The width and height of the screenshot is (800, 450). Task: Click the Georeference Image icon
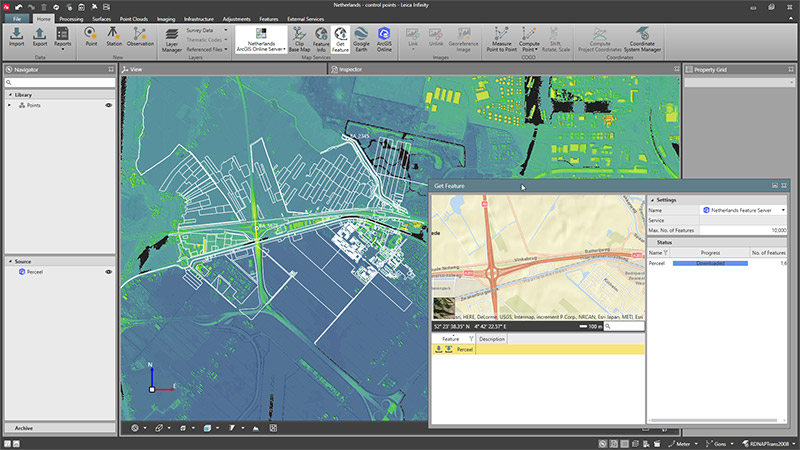pos(463,39)
